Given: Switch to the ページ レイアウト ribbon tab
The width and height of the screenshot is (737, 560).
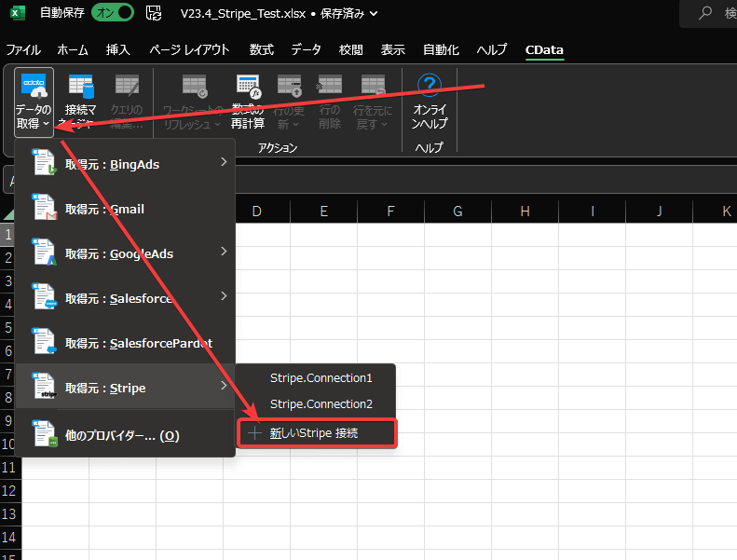Looking at the screenshot, I should 189,49.
